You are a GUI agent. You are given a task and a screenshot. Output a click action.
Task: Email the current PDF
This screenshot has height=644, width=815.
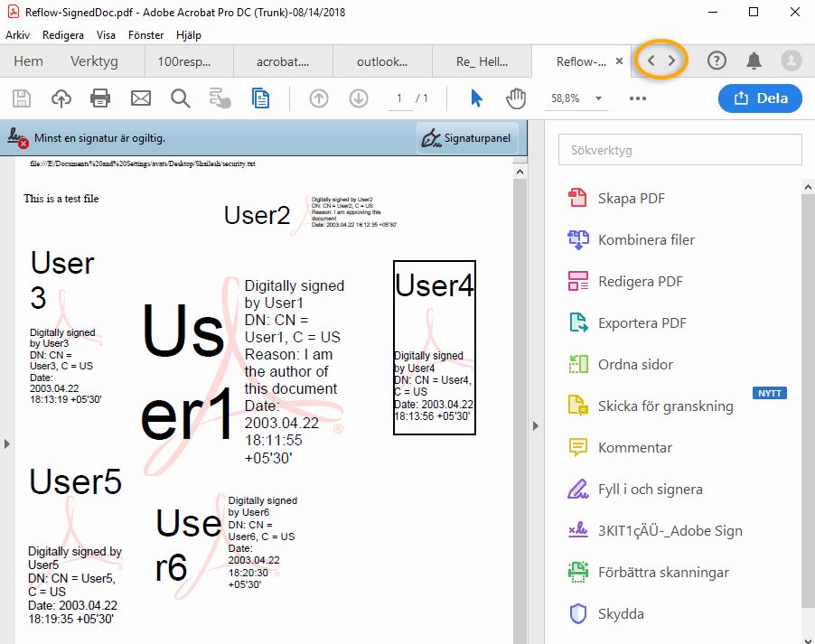point(138,98)
